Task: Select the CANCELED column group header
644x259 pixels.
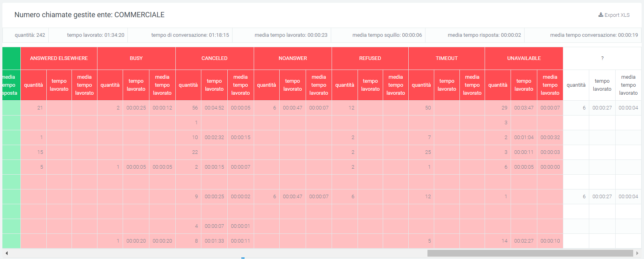Action: [x=215, y=58]
